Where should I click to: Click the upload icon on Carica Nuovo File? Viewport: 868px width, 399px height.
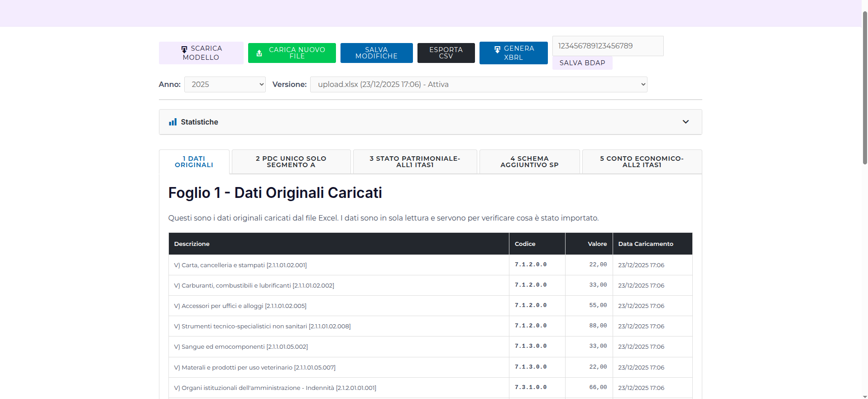point(259,53)
